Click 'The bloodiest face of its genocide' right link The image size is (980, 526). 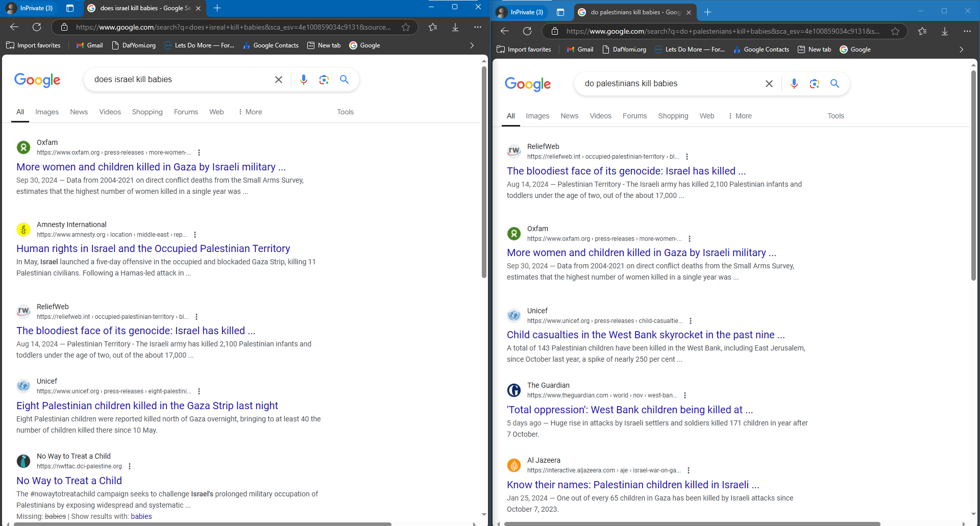click(x=626, y=171)
